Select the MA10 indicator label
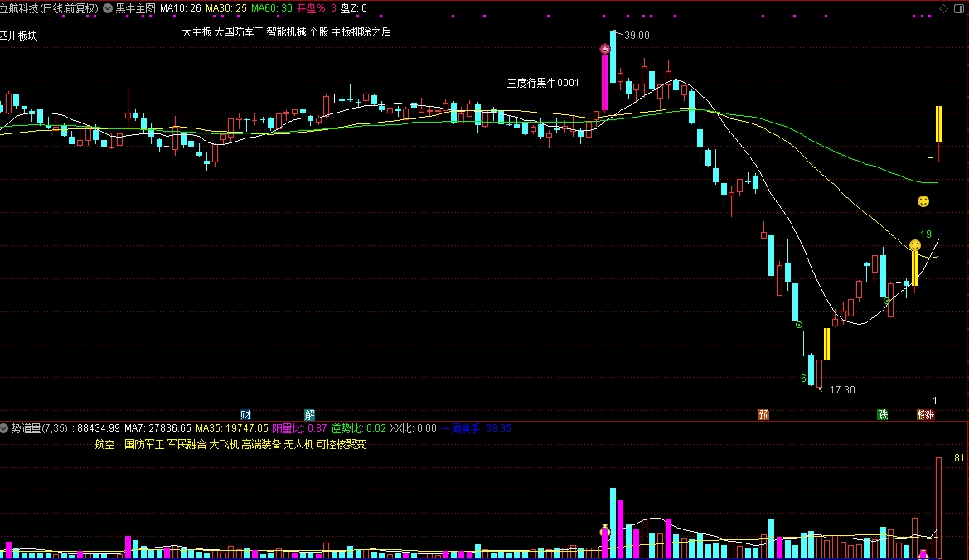Viewport: 969px width, 560px height. pos(180,8)
